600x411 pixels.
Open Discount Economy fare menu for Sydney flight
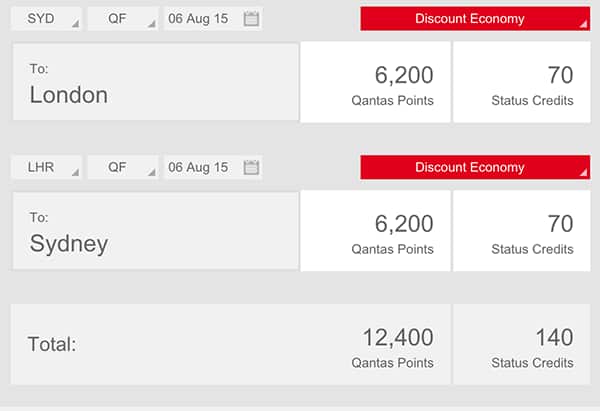pos(475,167)
